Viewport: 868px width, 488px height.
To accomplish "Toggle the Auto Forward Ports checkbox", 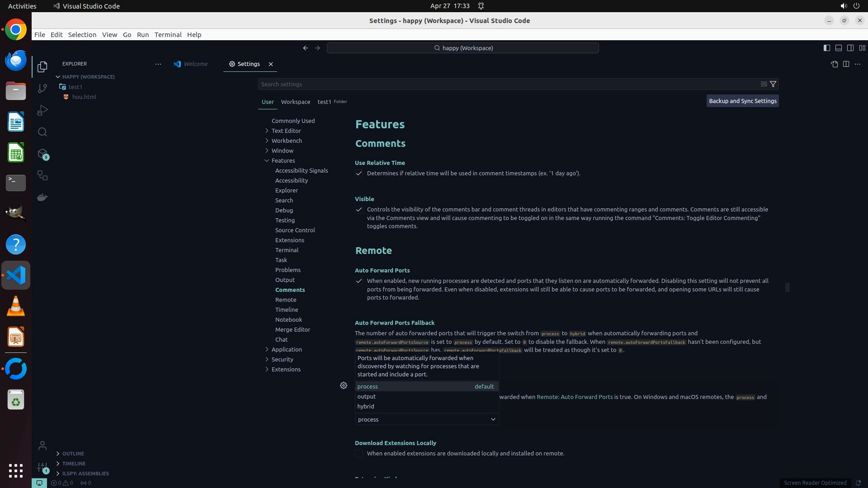I will pos(359,281).
